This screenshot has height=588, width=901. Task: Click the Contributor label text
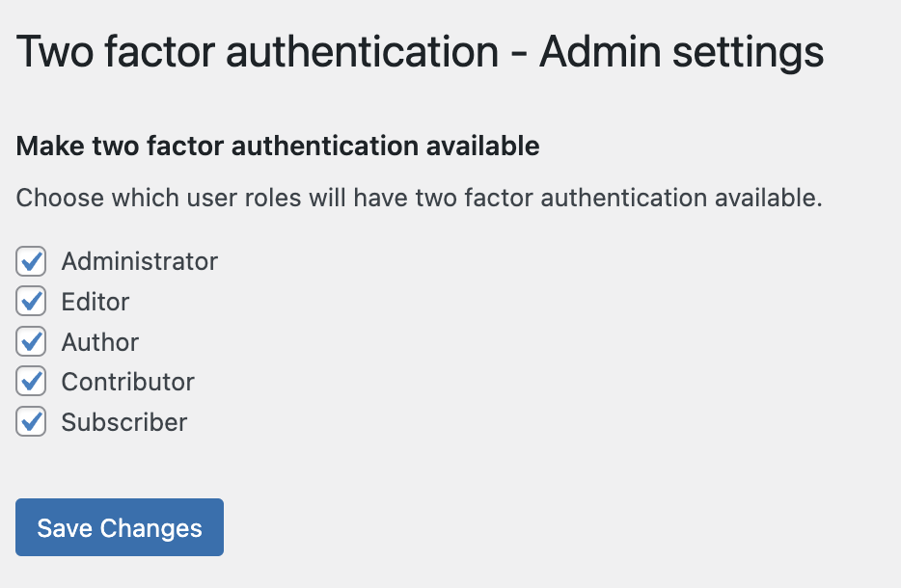pyautogui.click(x=127, y=382)
